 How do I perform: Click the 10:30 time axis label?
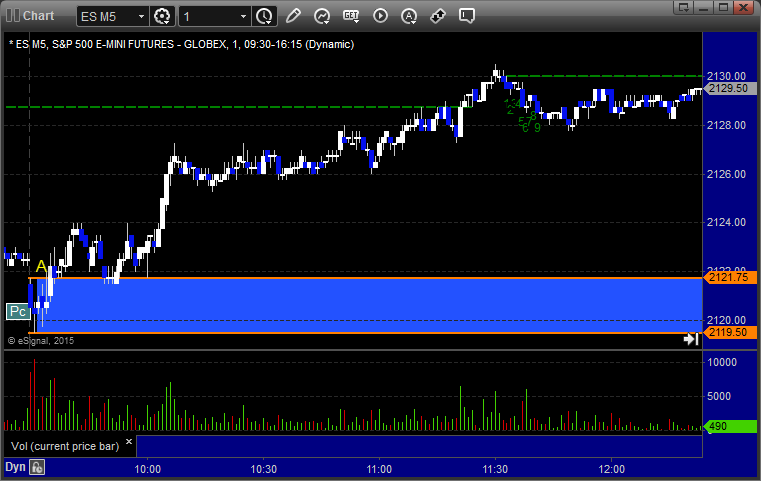[264, 469]
